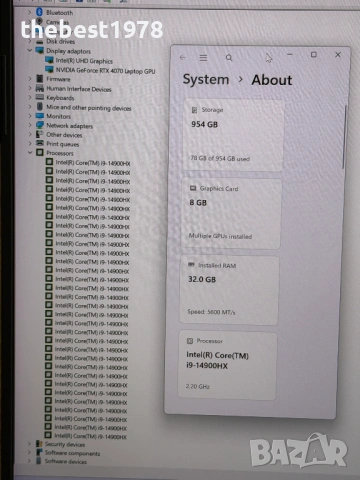
Task: Maximize the Settings About window
Action: click(314, 54)
